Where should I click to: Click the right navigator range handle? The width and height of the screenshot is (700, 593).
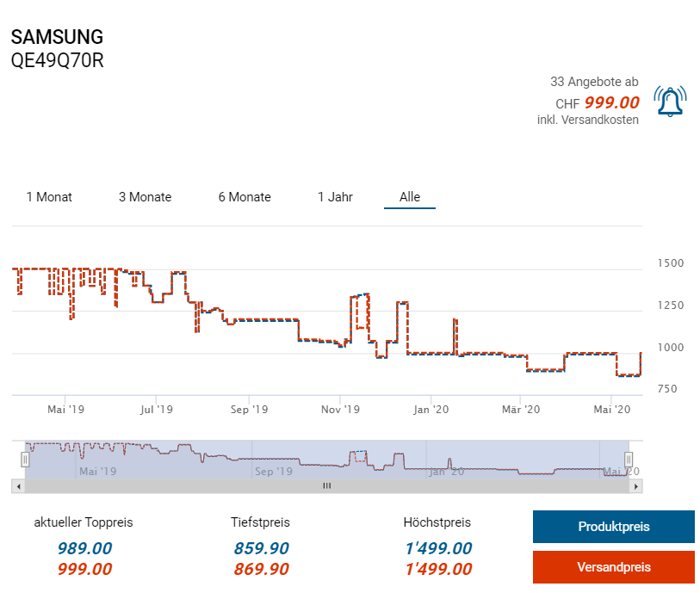[x=629, y=460]
